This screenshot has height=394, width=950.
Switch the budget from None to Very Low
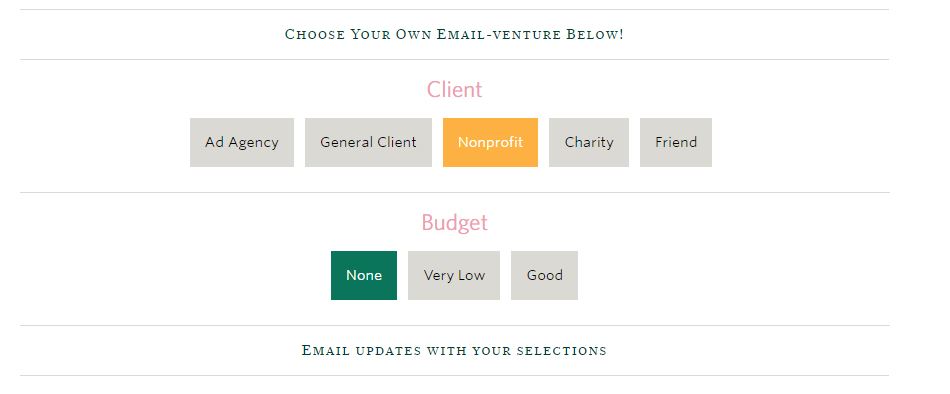(454, 275)
